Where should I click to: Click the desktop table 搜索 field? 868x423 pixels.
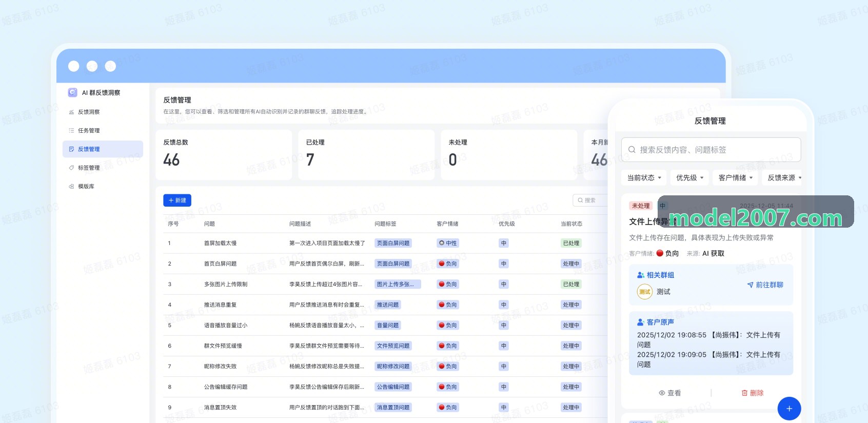590,200
